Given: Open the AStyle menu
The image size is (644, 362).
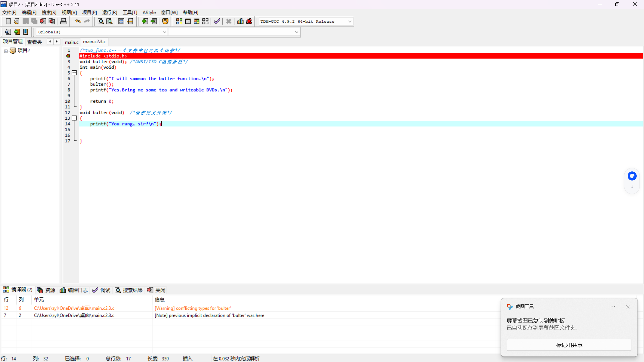Looking at the screenshot, I should click(x=149, y=13).
